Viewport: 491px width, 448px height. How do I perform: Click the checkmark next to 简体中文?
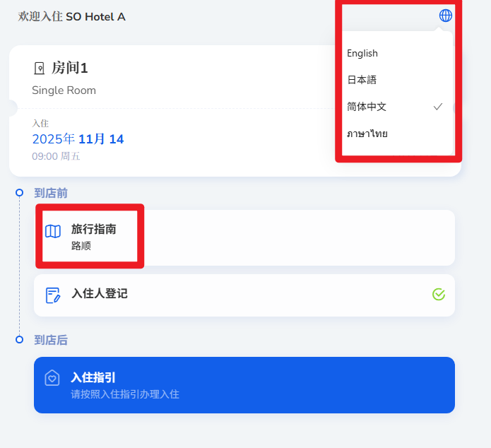[x=438, y=107]
